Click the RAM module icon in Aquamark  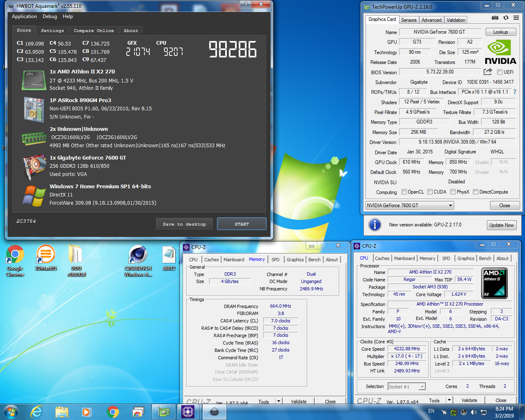coord(34,139)
